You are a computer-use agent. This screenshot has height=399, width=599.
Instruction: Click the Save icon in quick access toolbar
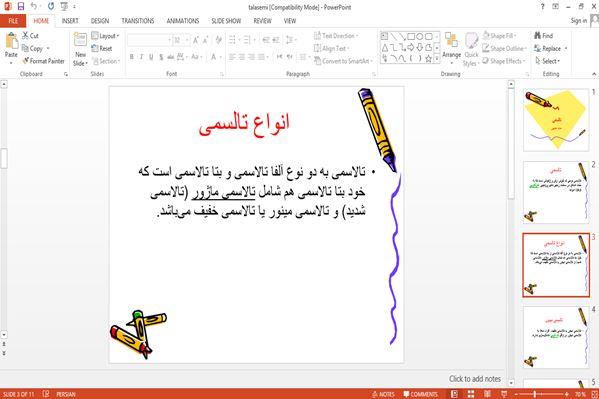tap(21, 6)
